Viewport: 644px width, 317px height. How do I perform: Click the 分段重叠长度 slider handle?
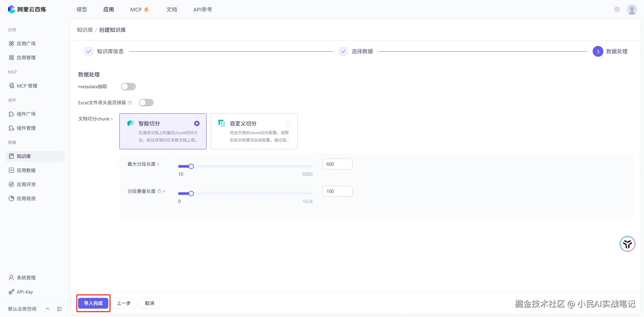pyautogui.click(x=191, y=194)
